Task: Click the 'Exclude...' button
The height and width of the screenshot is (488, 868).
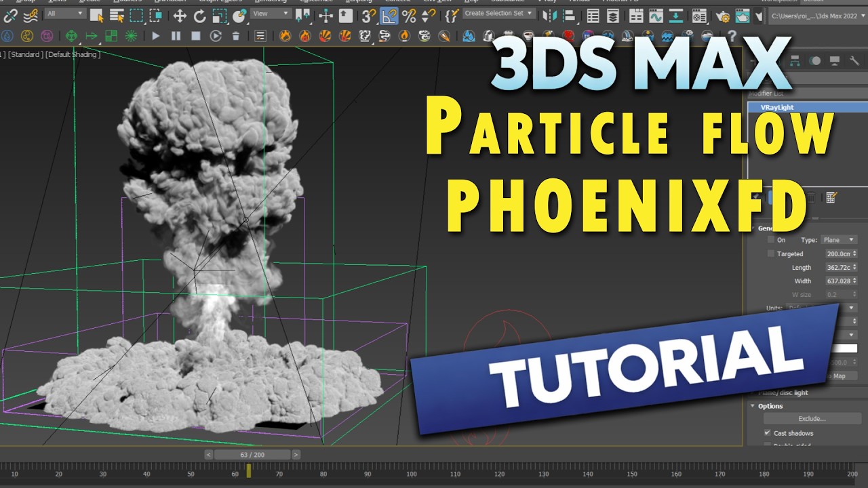Action: (x=811, y=419)
